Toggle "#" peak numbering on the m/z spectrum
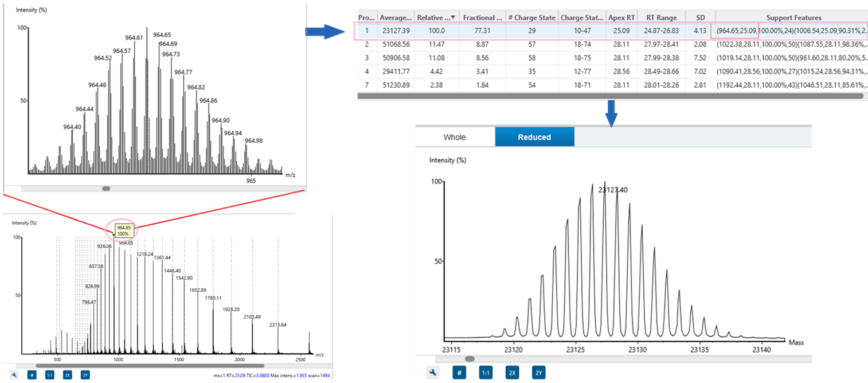The image size is (868, 383). [x=32, y=374]
